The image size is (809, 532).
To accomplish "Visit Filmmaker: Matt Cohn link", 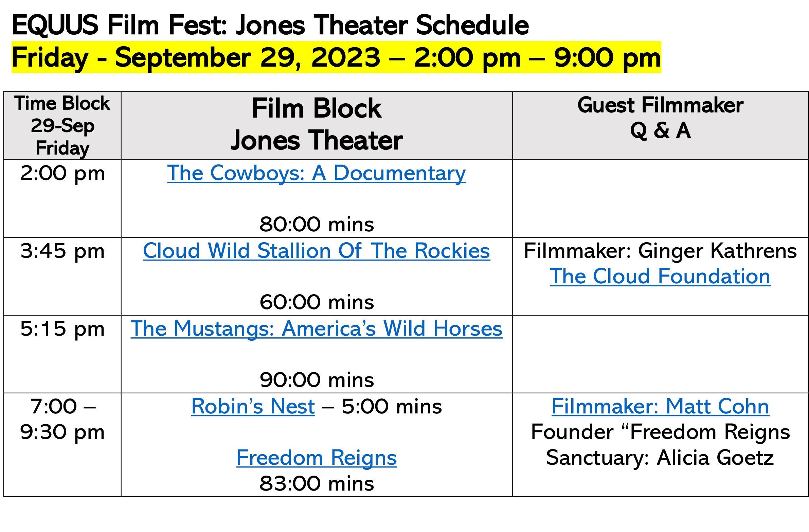I will [x=660, y=406].
